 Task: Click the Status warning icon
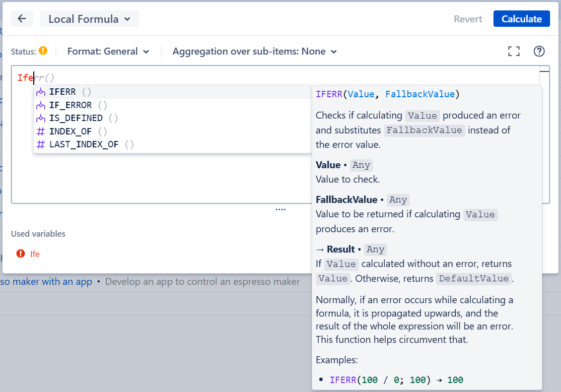click(43, 50)
